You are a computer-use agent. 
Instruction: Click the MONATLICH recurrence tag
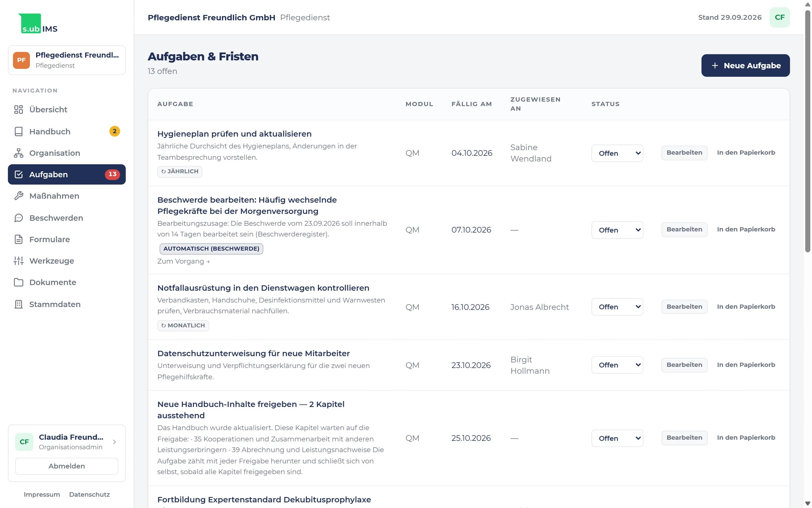point(183,326)
